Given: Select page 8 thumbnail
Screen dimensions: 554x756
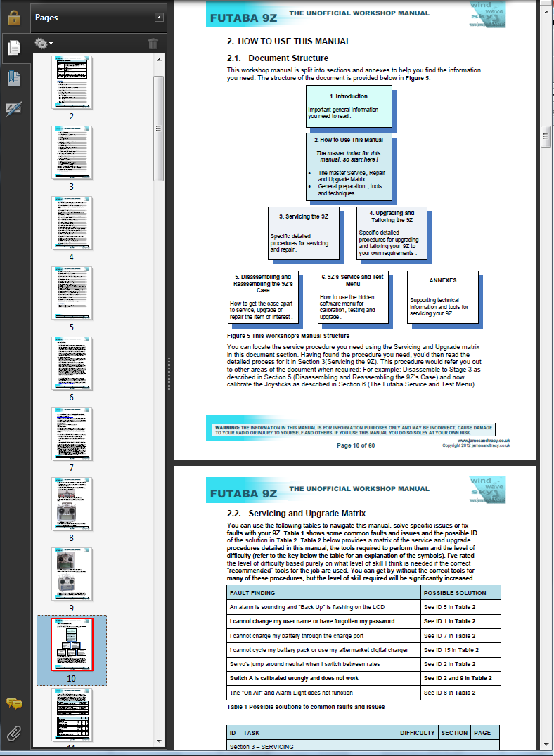Looking at the screenshot, I should 72,504.
